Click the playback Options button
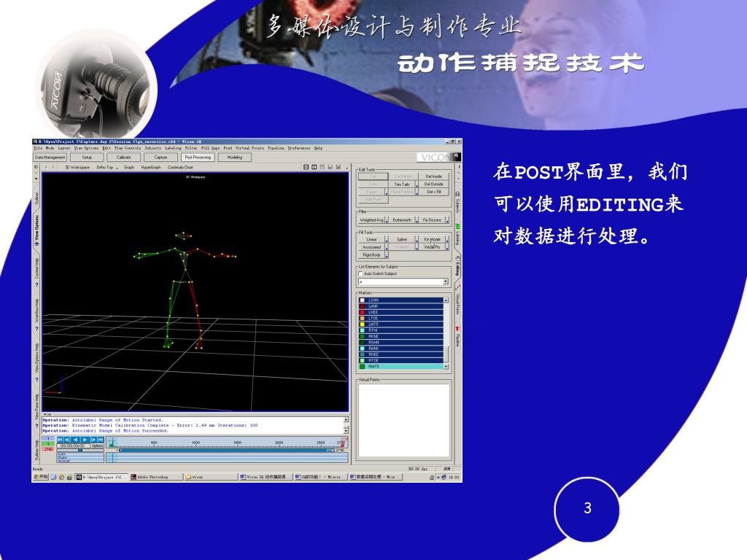Viewport: 747px width, 560px height. point(98,446)
